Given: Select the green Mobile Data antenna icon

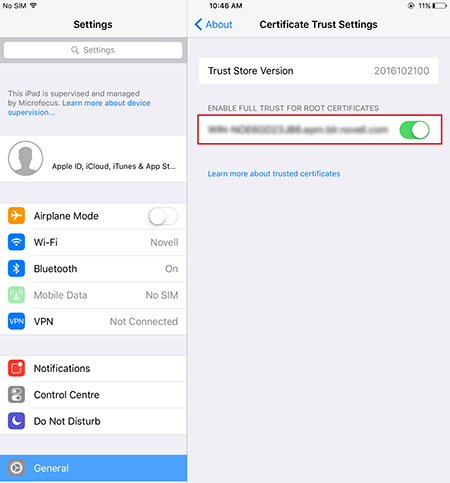Looking at the screenshot, I should tap(16, 295).
